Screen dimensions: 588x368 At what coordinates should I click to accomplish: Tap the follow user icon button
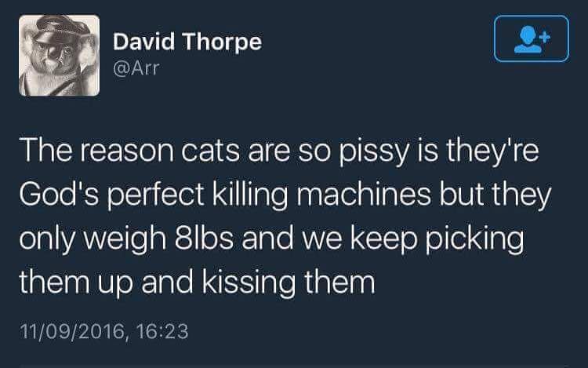point(532,38)
